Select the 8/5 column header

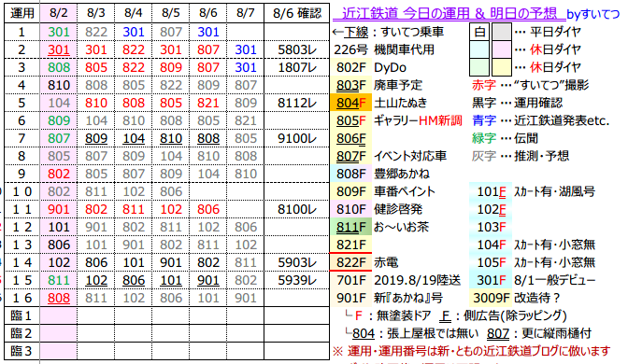pos(171,14)
